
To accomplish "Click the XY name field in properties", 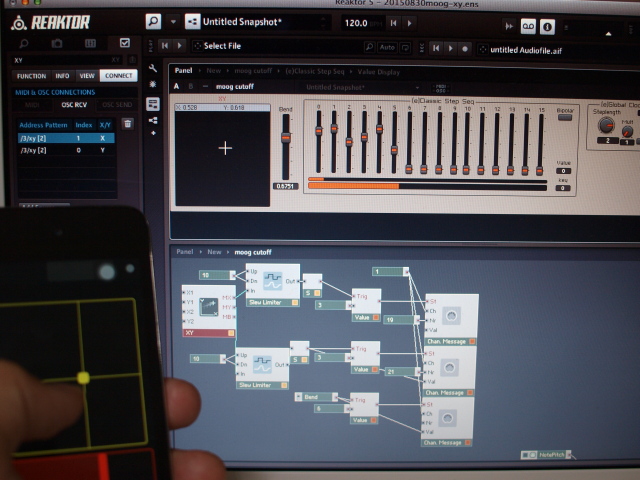I will pos(67,60).
